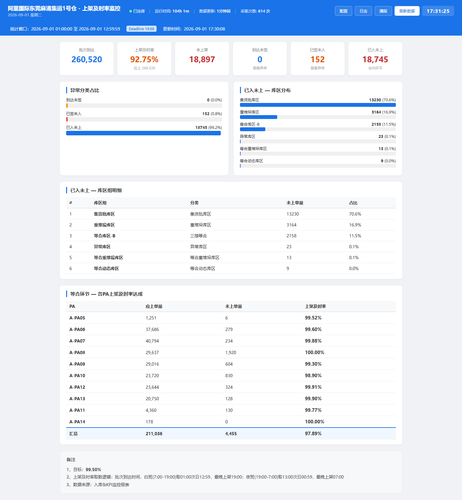Select the 260,520 arrivals KPI card
This screenshot has height=500, width=462.
click(87, 59)
